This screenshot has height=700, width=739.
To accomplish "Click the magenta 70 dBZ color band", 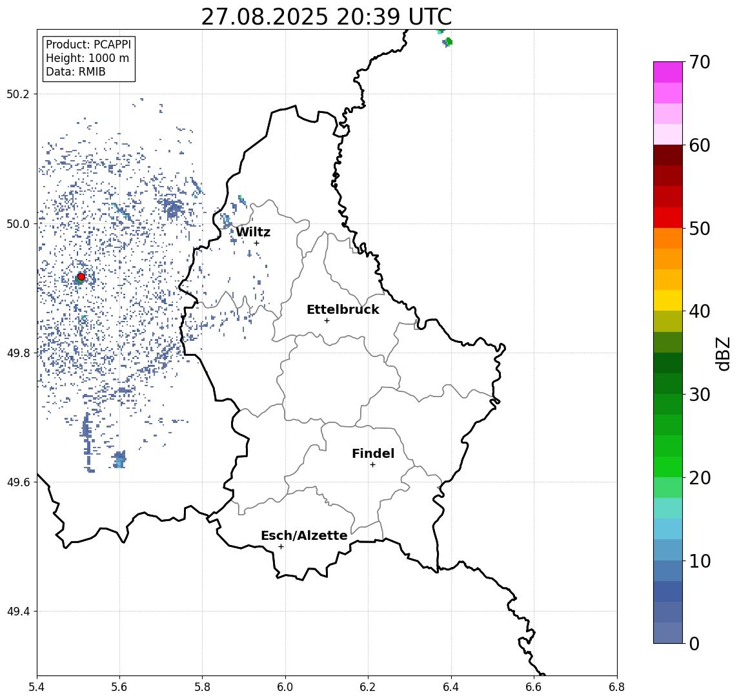I will (668, 72).
